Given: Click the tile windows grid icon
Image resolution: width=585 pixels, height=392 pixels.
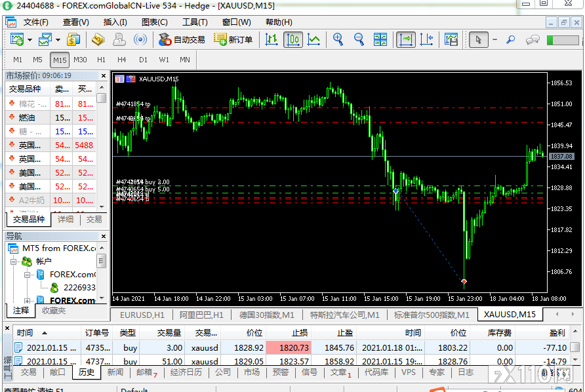Looking at the screenshot, I should [380, 39].
